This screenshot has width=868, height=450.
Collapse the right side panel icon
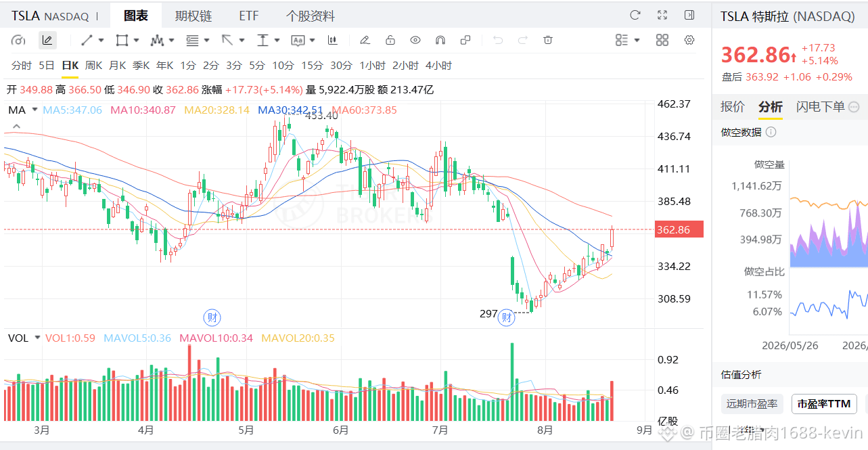pos(689,15)
